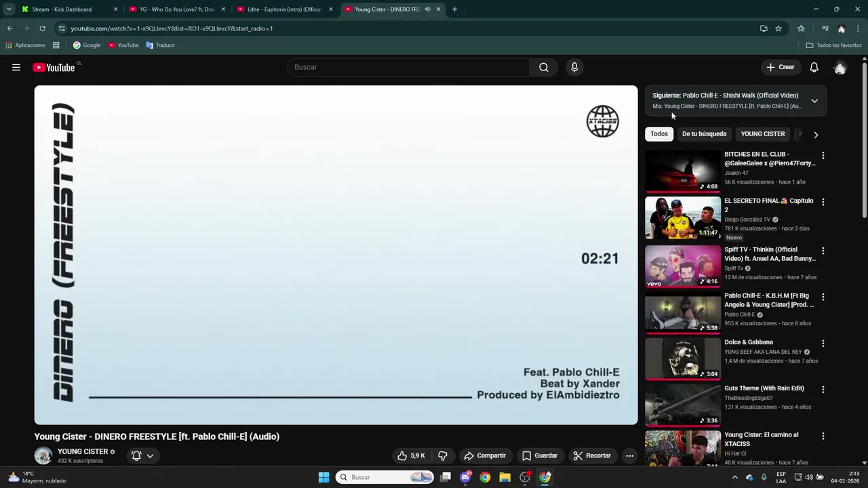Open OBS Studio from the taskbar
Screen dimensions: 868x488
[x=525, y=477]
